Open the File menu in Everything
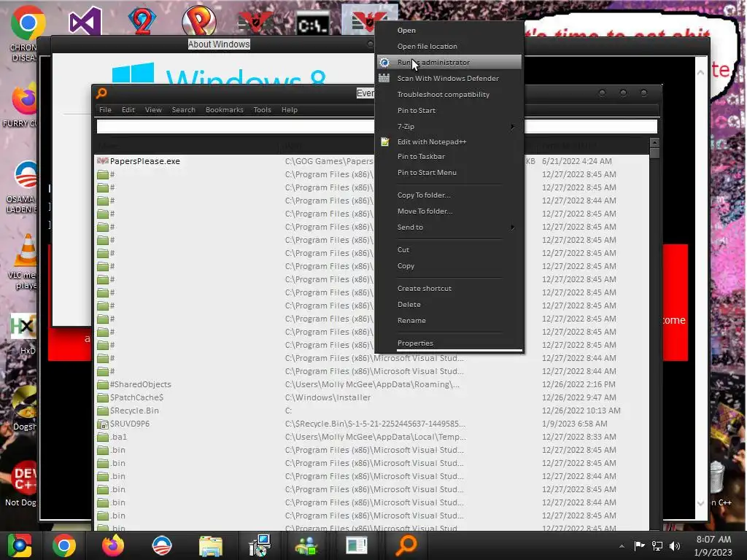This screenshot has width=747, height=560. [x=105, y=109]
